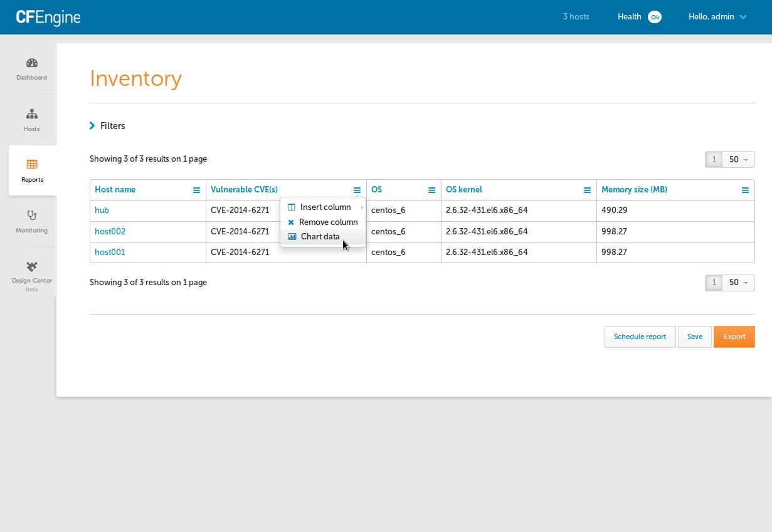Open the Hello, admin user menu

click(x=717, y=17)
